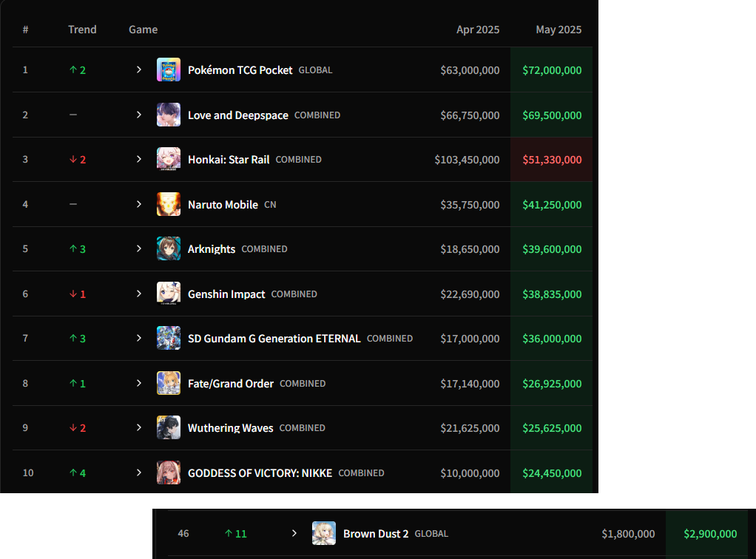Click the Brown Dust 2 game icon
This screenshot has height=559, width=756.
tap(323, 533)
